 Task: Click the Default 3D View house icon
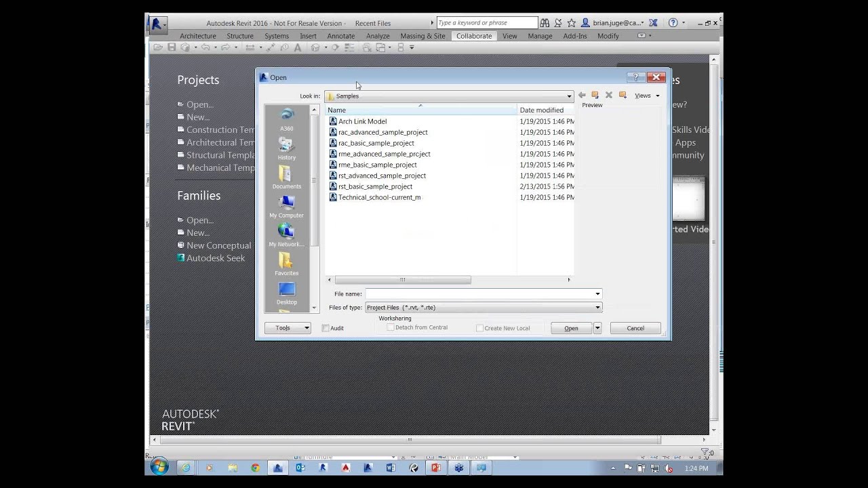click(x=315, y=47)
